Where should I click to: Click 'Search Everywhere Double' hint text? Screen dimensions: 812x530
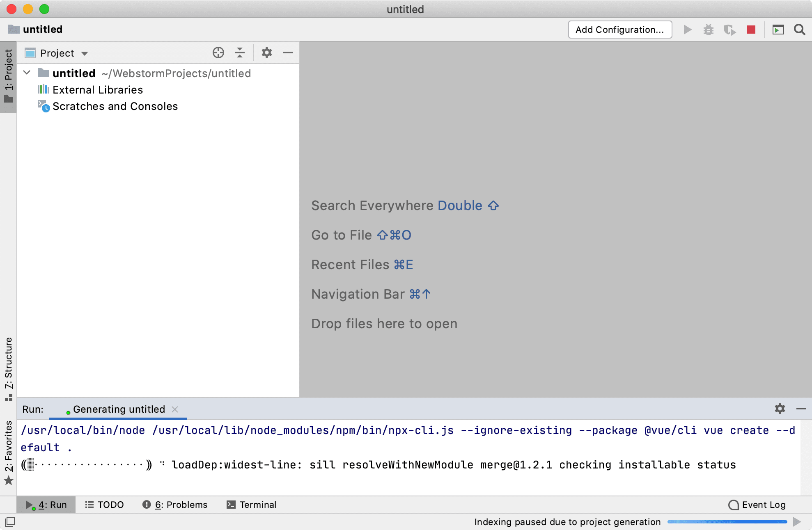(405, 205)
